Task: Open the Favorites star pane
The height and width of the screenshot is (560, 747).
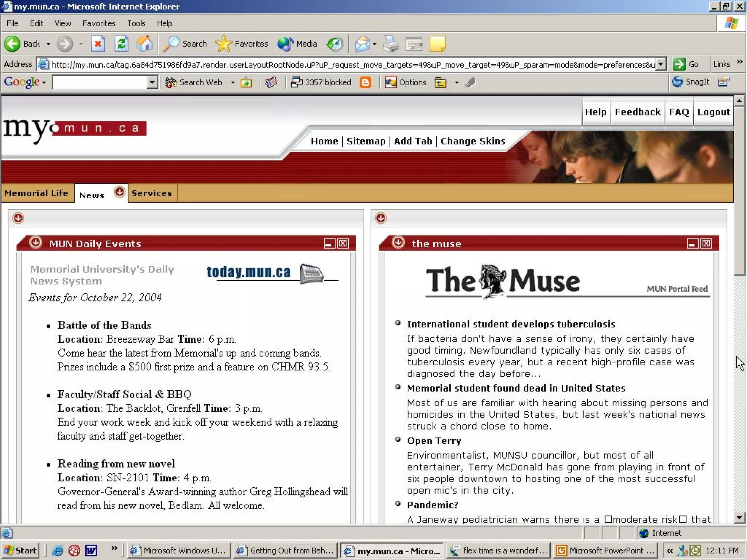Action: [241, 44]
